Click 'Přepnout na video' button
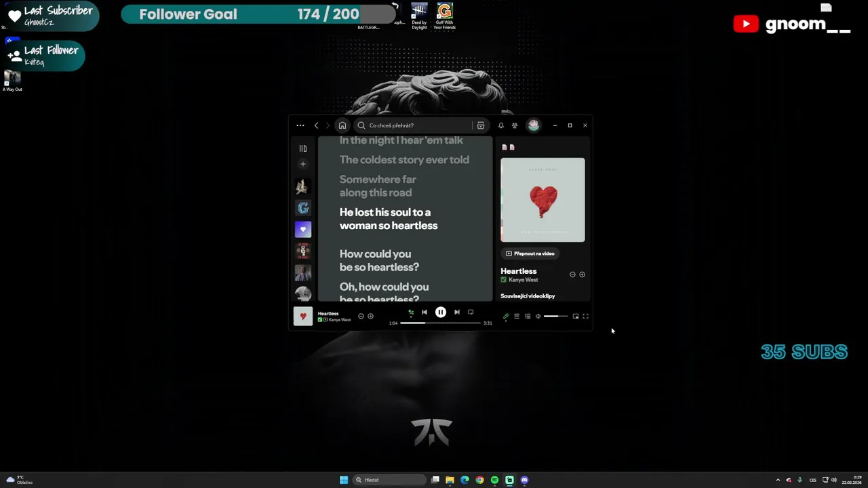Image resolution: width=868 pixels, height=488 pixels. [x=530, y=253]
